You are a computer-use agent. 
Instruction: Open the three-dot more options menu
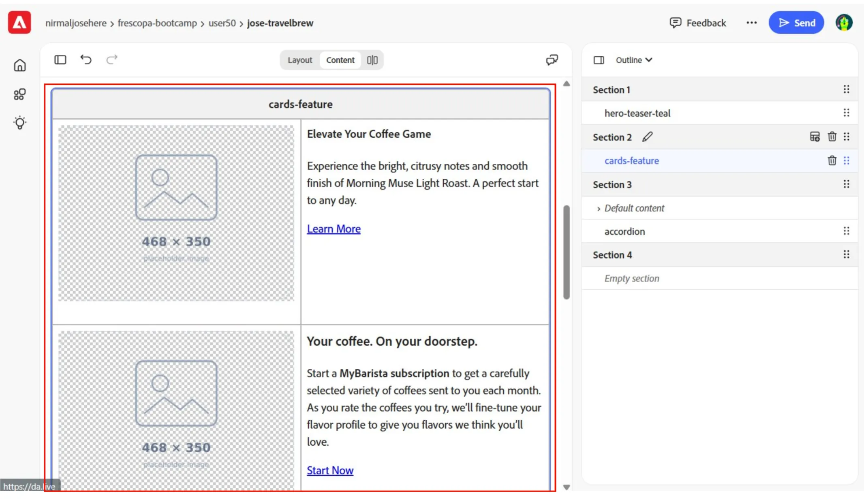coord(752,23)
